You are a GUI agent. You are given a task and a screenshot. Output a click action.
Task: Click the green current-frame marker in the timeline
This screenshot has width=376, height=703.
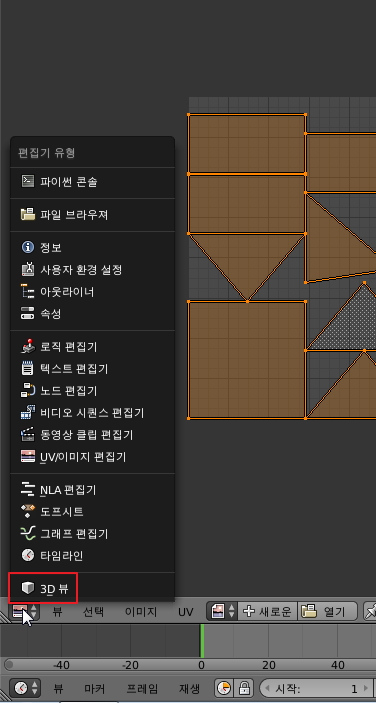coord(202,641)
